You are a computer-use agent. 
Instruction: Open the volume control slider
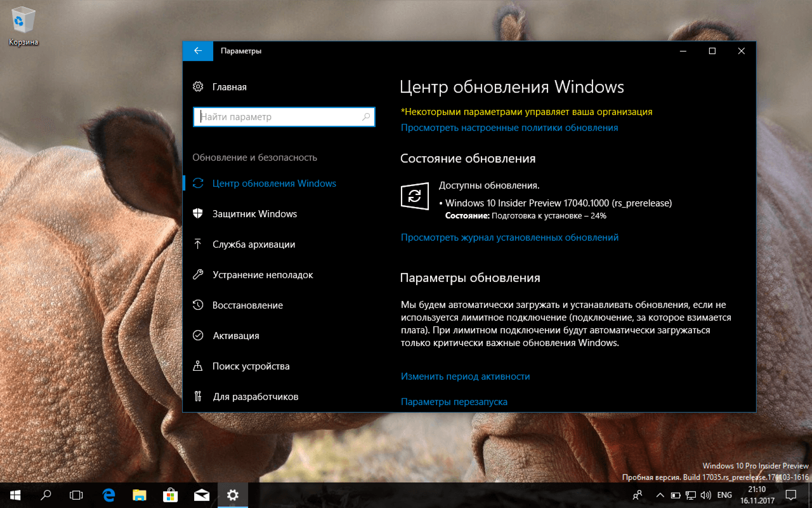706,495
